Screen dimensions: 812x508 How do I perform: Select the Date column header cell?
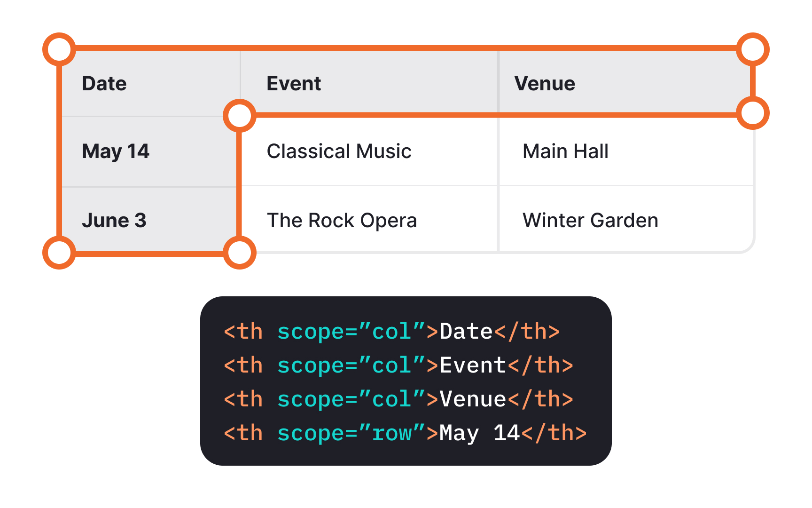click(x=104, y=83)
